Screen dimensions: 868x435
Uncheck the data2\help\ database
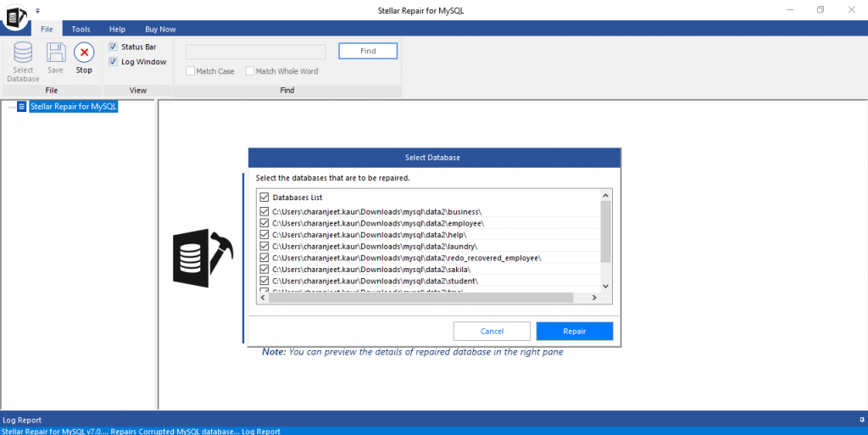click(x=264, y=235)
